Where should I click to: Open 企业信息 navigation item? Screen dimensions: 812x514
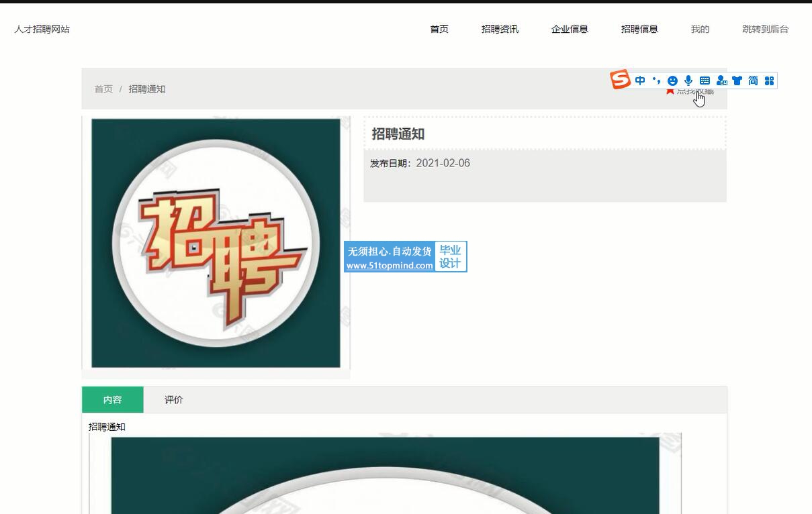click(x=570, y=29)
